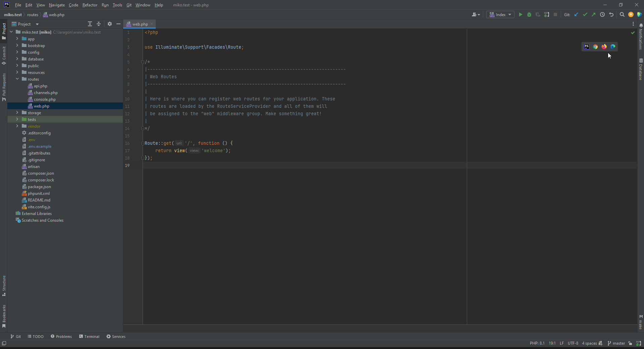Run the Index configuration with green play button
644x349 pixels.
tap(521, 14)
